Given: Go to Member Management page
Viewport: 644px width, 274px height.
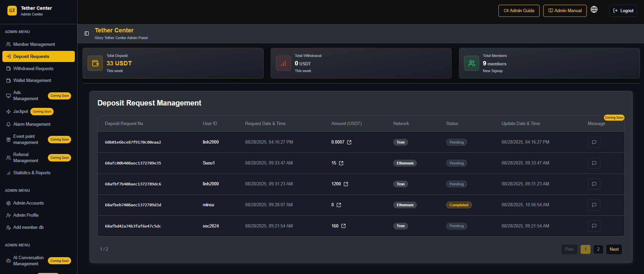Looking at the screenshot, I should click(x=34, y=44).
